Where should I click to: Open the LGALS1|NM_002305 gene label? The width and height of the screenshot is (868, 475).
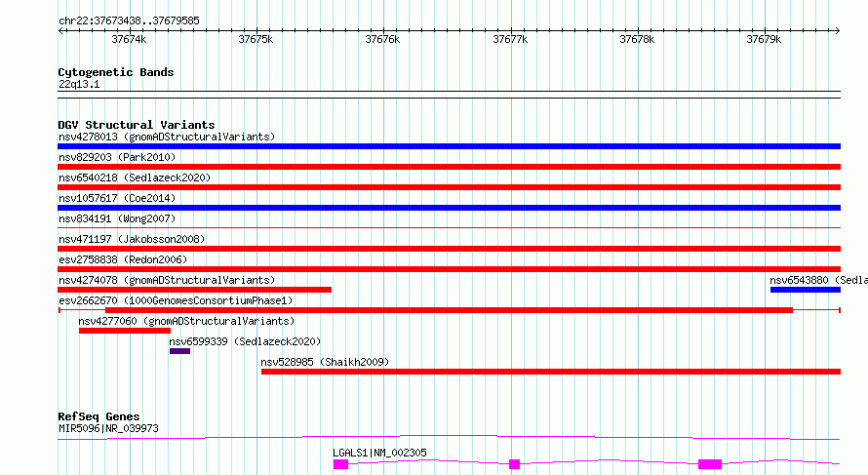tap(379, 453)
